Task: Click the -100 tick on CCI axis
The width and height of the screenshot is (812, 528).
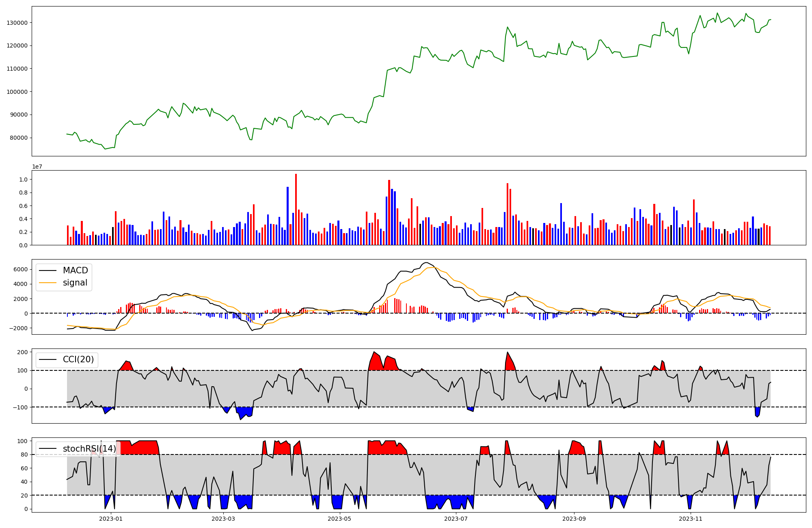Action: coord(21,407)
